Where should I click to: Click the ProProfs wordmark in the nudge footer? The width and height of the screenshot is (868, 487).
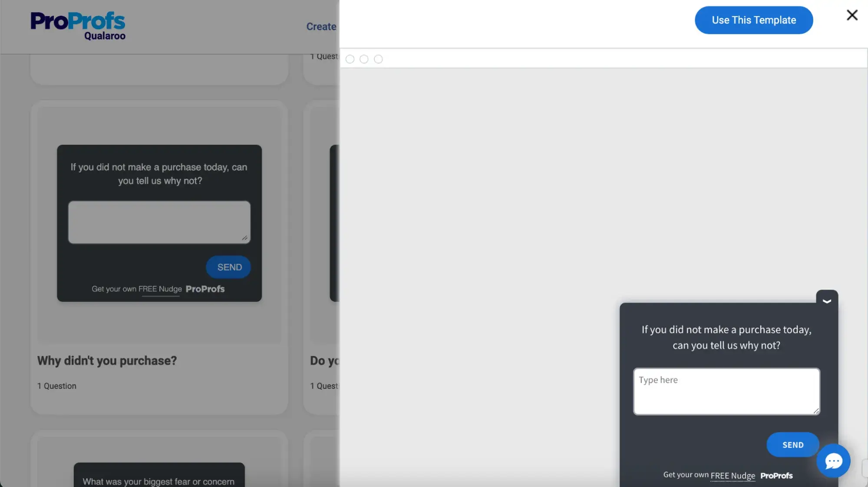(777, 476)
